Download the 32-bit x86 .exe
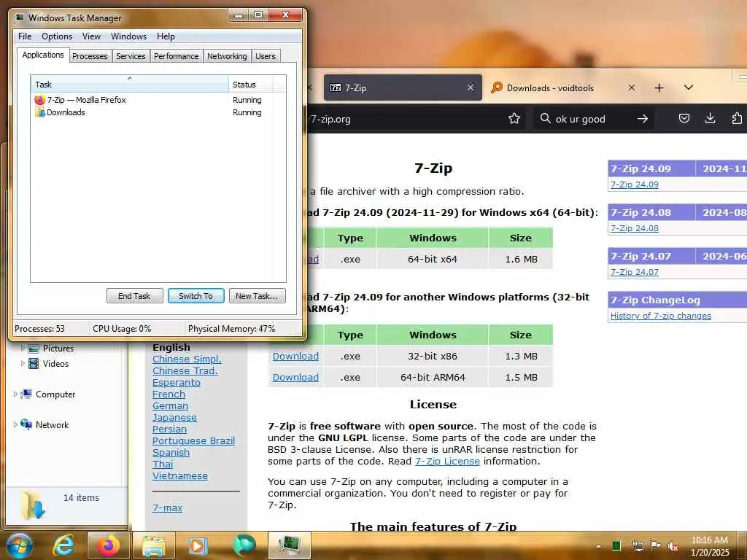 [x=296, y=356]
